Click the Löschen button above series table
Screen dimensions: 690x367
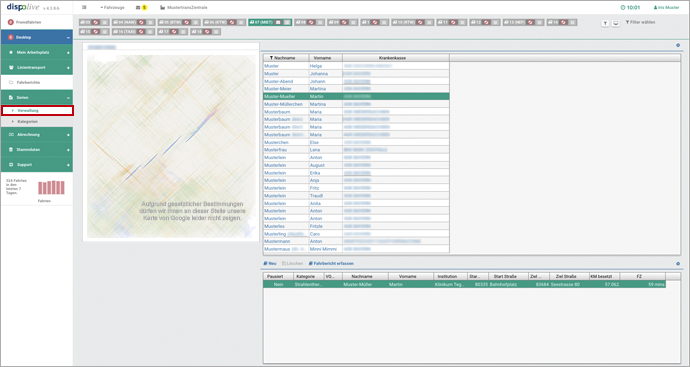(x=293, y=263)
